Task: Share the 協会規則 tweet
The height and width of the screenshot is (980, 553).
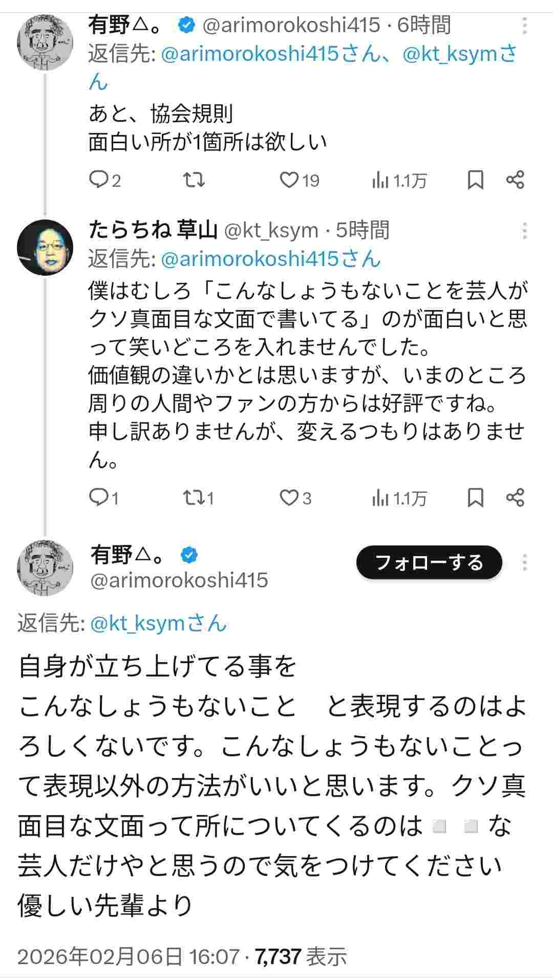Action: (x=515, y=180)
